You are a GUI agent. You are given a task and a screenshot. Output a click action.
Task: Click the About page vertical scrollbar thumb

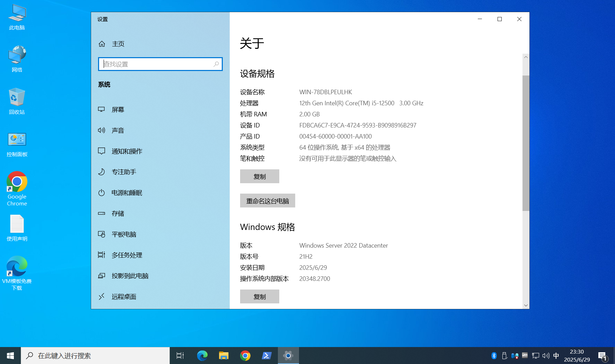click(526, 143)
